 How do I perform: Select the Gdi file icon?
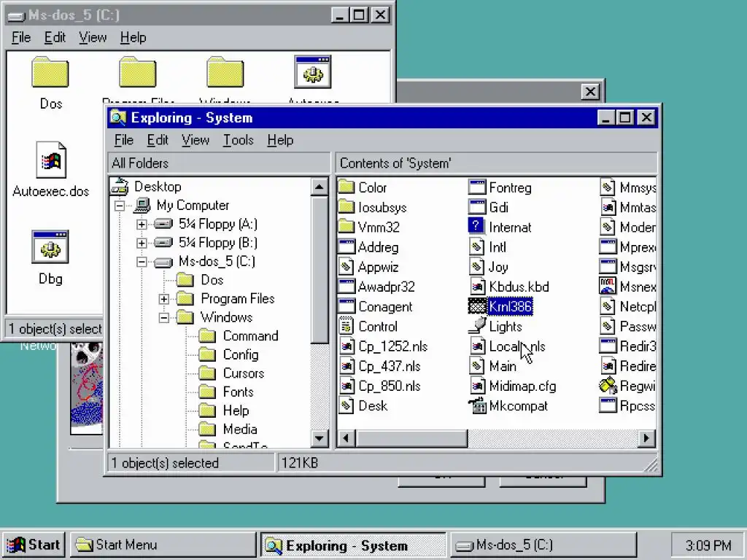click(x=477, y=207)
